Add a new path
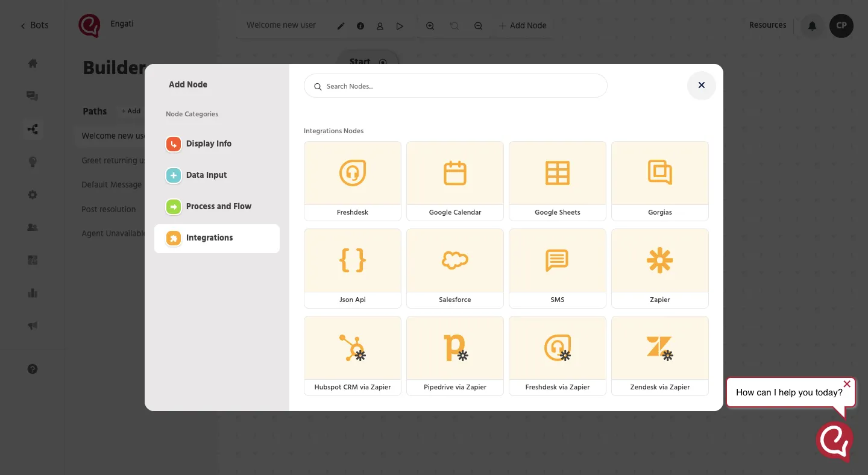The height and width of the screenshot is (475, 868). [x=131, y=111]
